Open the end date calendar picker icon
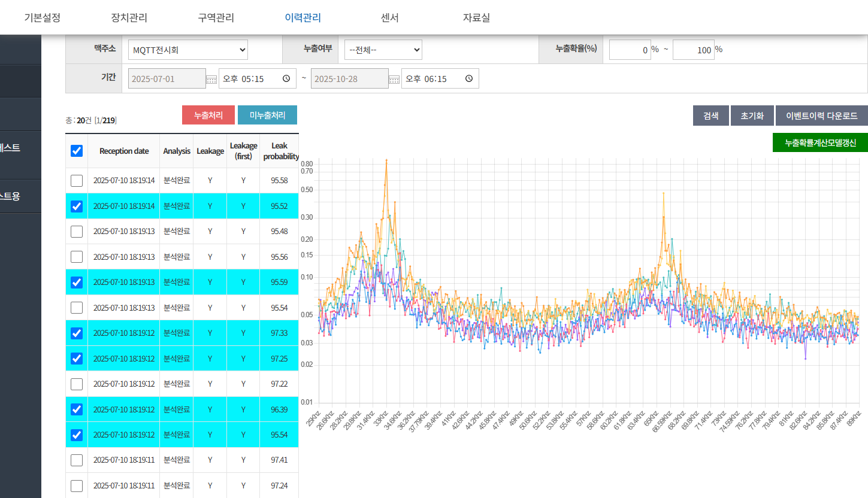 pos(394,79)
